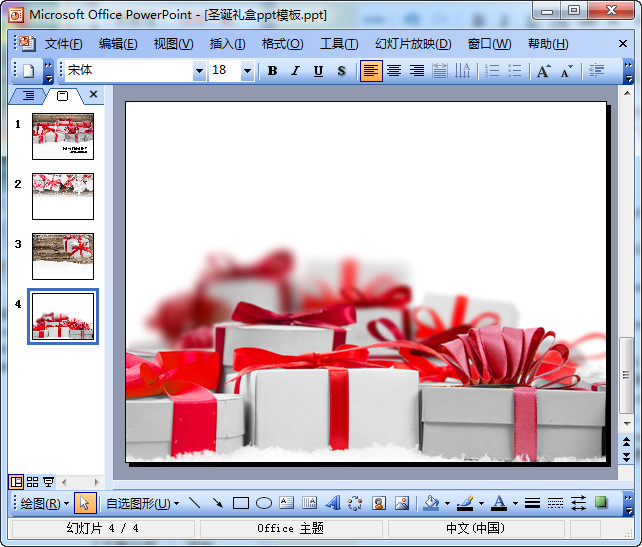
Task: Open the font name dropdown 宋体
Action: pos(199,71)
